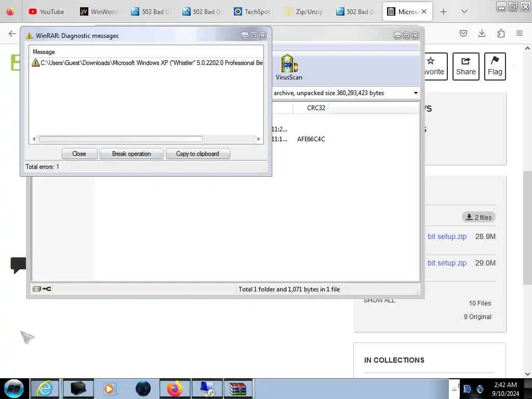532x399 pixels.
Task: Click the VirusScan toolbar icon in WinRAR
Action: [x=289, y=67]
